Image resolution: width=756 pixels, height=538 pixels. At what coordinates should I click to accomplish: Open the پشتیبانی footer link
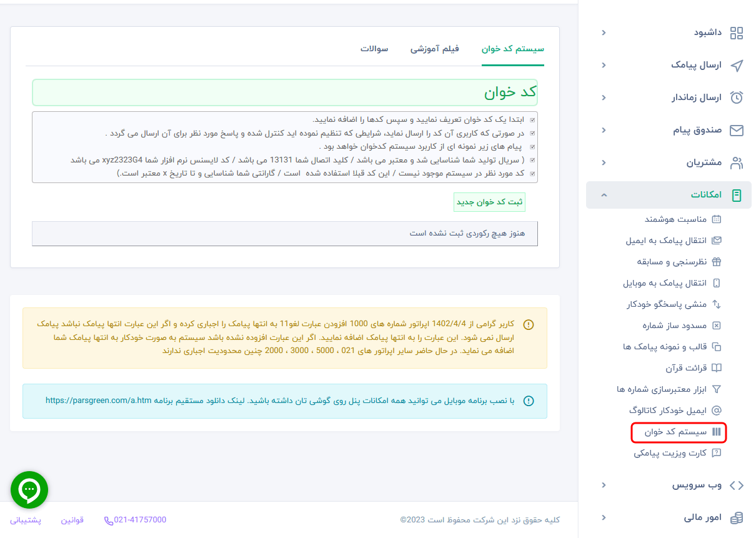[x=26, y=520]
